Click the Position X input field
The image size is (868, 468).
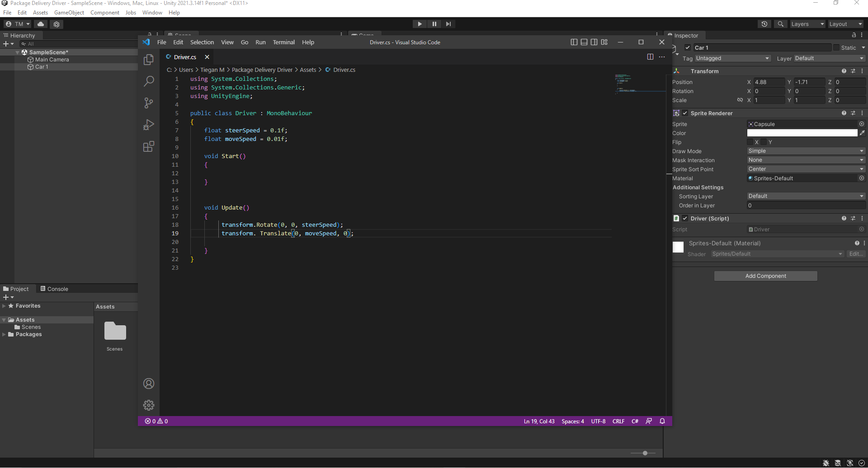tap(769, 82)
